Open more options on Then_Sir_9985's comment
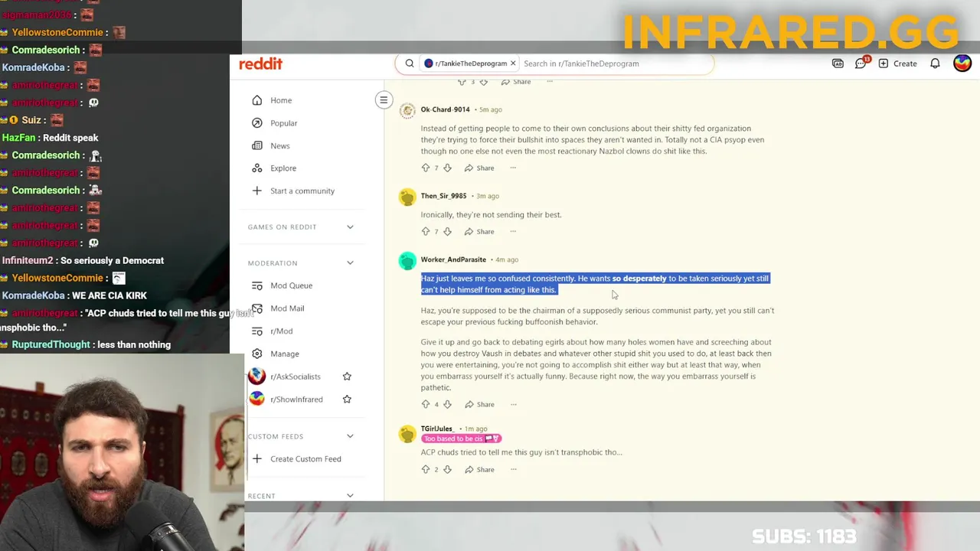Viewport: 980px width, 551px height. (x=513, y=231)
